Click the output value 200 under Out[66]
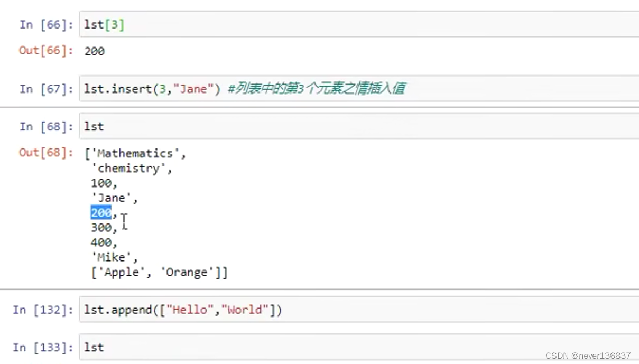The width and height of the screenshot is (639, 364). pyautogui.click(x=95, y=52)
